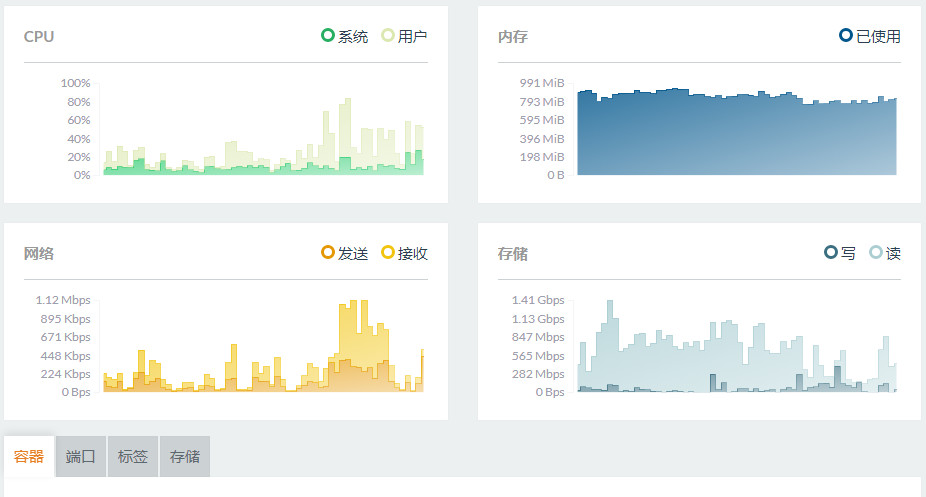Image resolution: width=926 pixels, height=497 pixels.
Task: Click the CPU chart title
Action: point(39,37)
